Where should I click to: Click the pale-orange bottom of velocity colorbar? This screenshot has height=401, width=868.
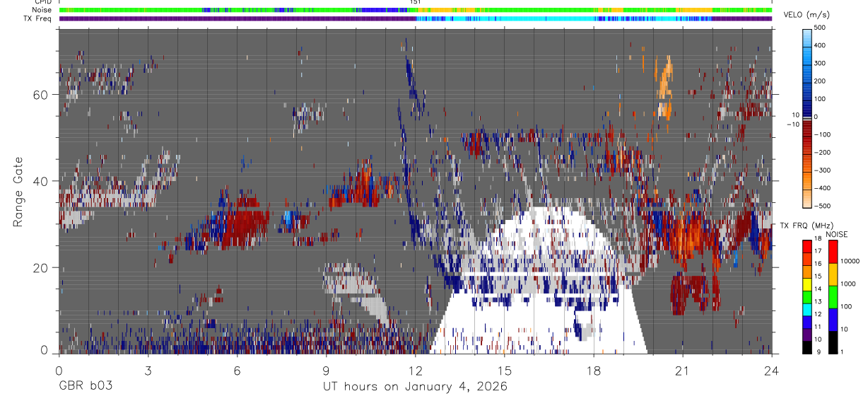tap(807, 198)
